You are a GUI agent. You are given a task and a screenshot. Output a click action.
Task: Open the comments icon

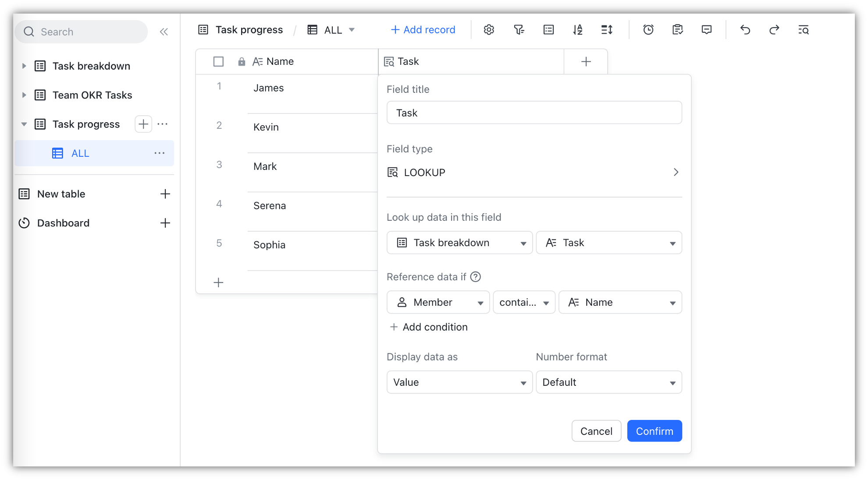[707, 30]
